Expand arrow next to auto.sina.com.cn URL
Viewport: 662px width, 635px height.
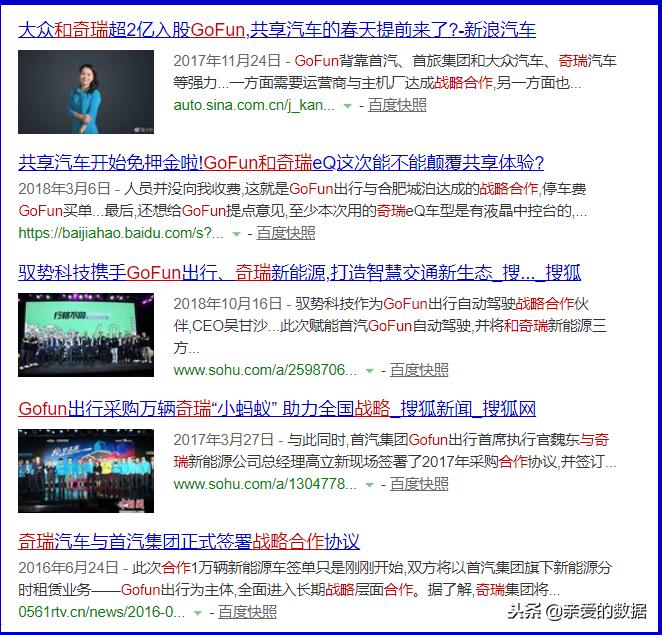347,106
